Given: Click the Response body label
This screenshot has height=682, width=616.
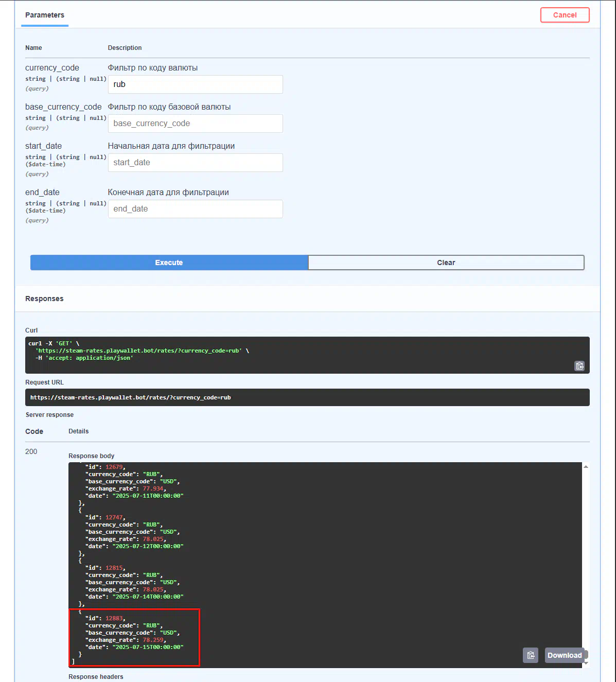Looking at the screenshot, I should click(x=91, y=456).
